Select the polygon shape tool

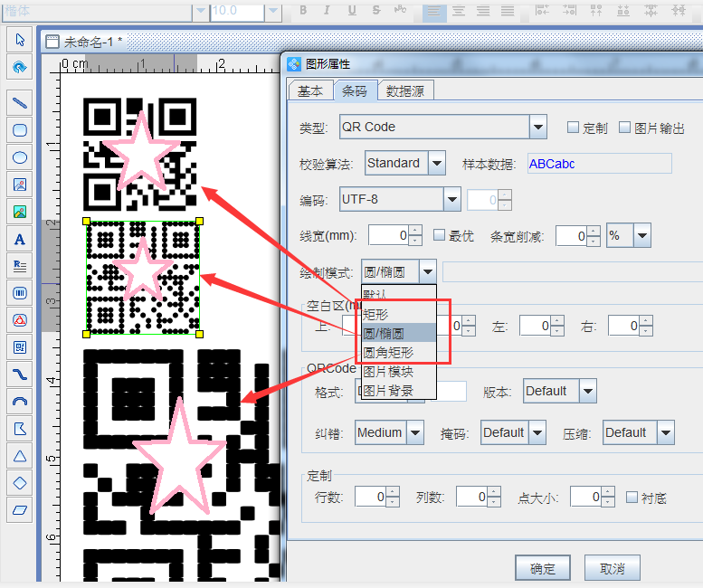click(20, 429)
